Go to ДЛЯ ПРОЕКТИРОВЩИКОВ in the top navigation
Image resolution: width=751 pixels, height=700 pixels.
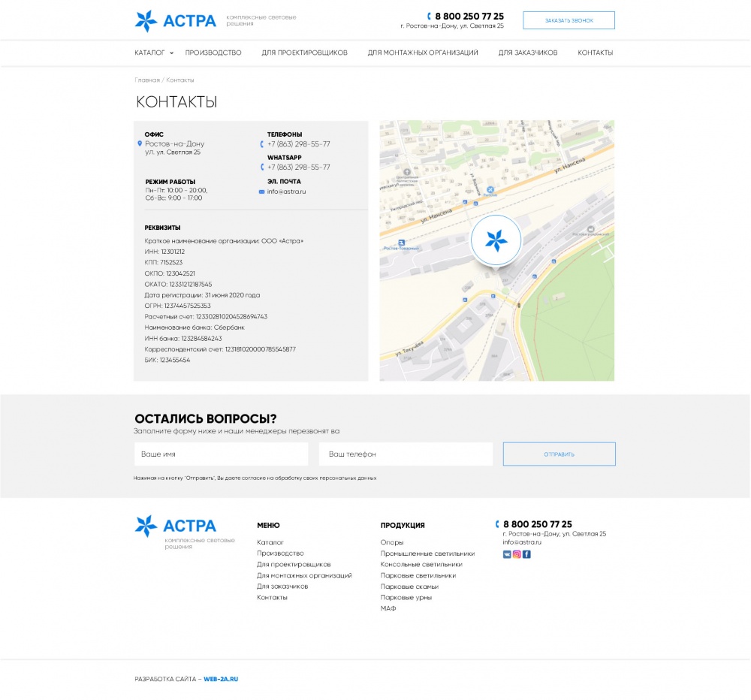pos(304,53)
